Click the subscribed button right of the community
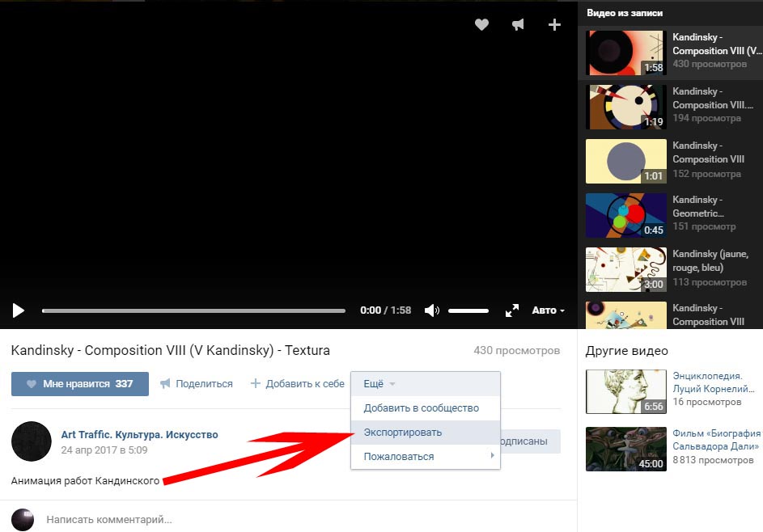Screen dimensions: 763x532 531,441
